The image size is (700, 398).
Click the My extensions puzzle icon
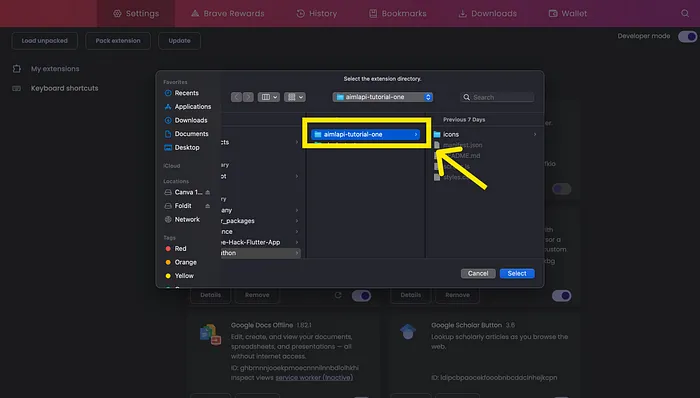[x=17, y=69]
